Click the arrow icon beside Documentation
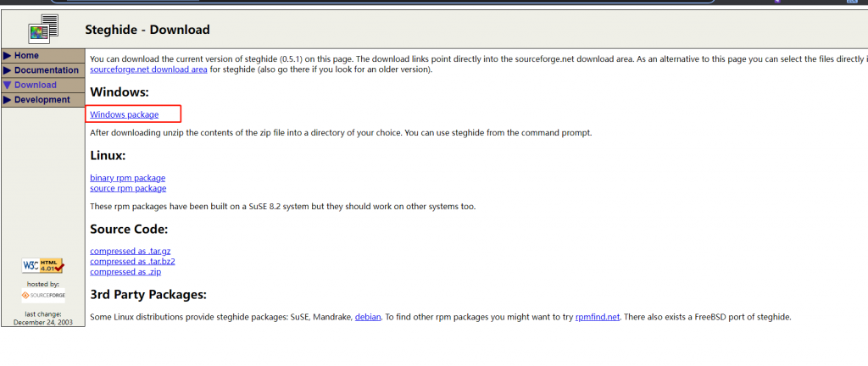 [x=8, y=70]
